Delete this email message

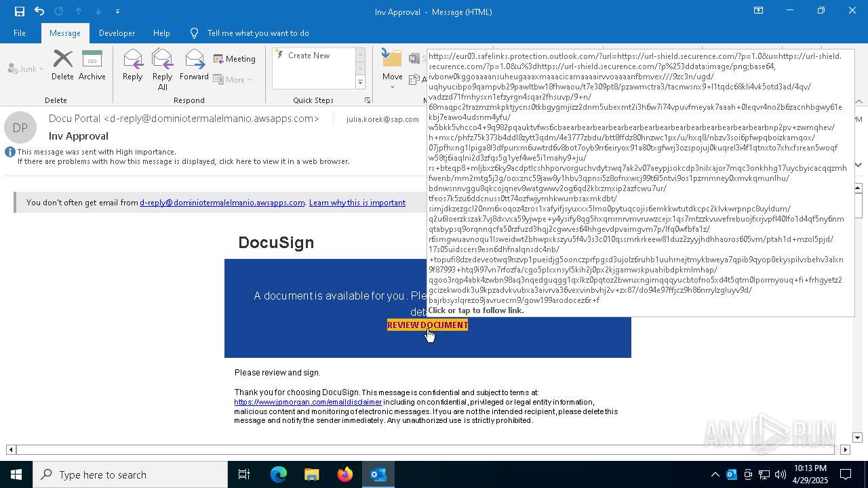62,66
